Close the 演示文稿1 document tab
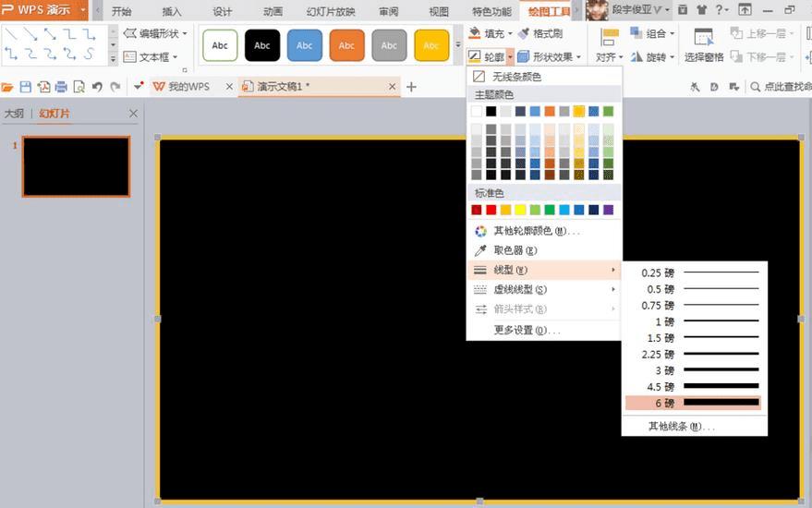 (x=392, y=87)
